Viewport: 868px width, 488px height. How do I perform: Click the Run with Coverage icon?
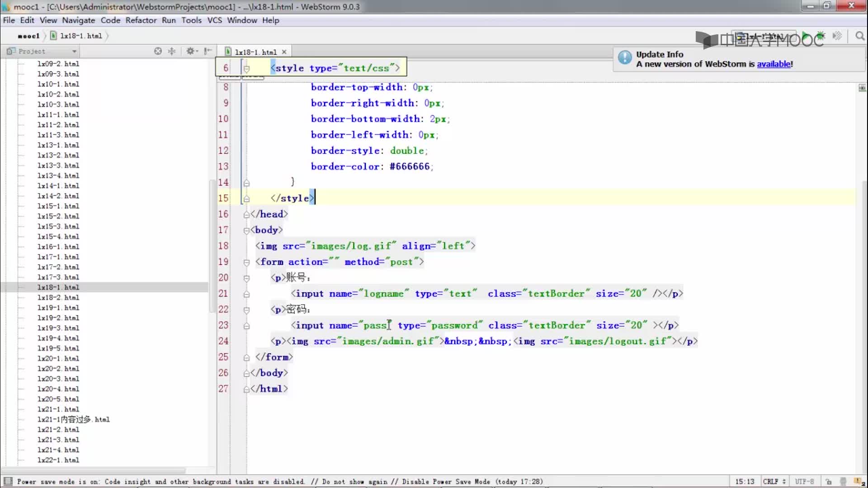point(837,36)
